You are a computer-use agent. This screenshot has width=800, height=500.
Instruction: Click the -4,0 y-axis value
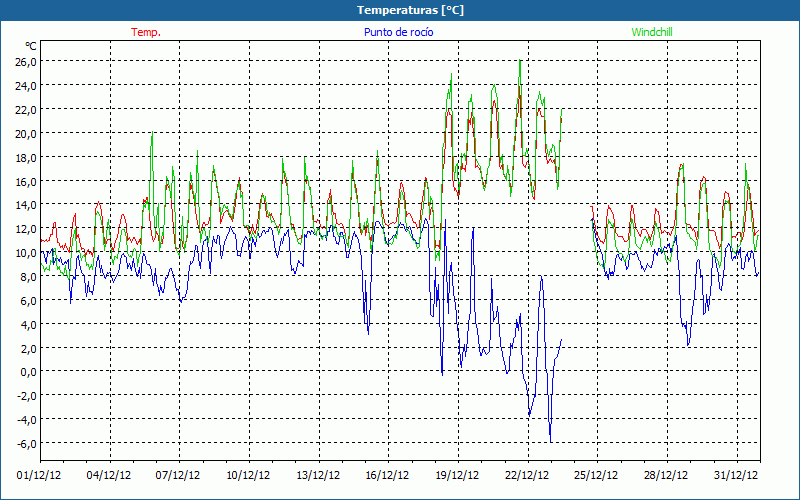pyautogui.click(x=27, y=419)
